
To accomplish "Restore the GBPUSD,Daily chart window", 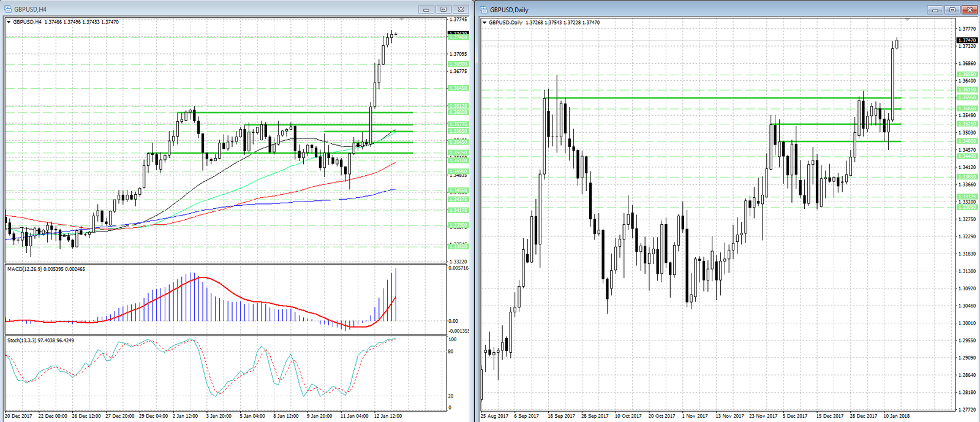I will (952, 10).
